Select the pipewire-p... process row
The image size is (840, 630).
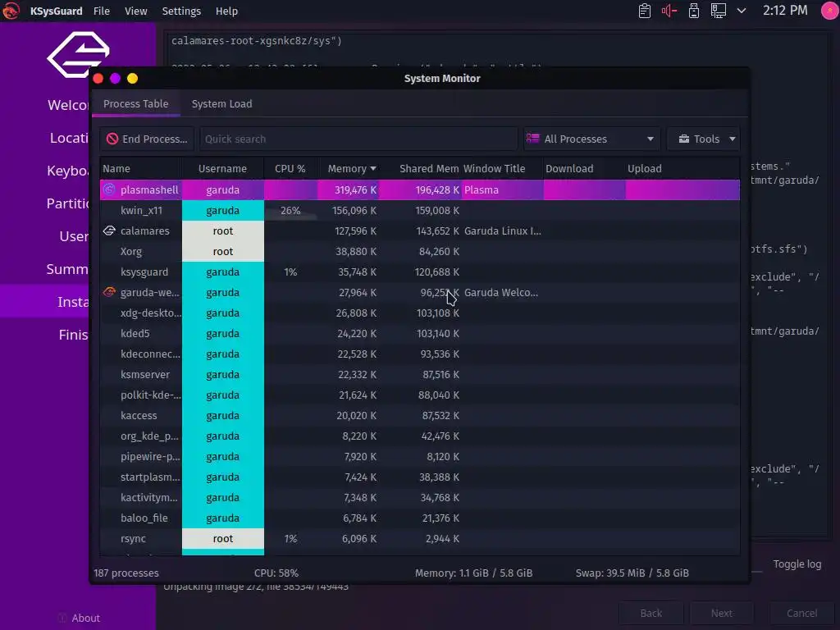[x=419, y=456]
